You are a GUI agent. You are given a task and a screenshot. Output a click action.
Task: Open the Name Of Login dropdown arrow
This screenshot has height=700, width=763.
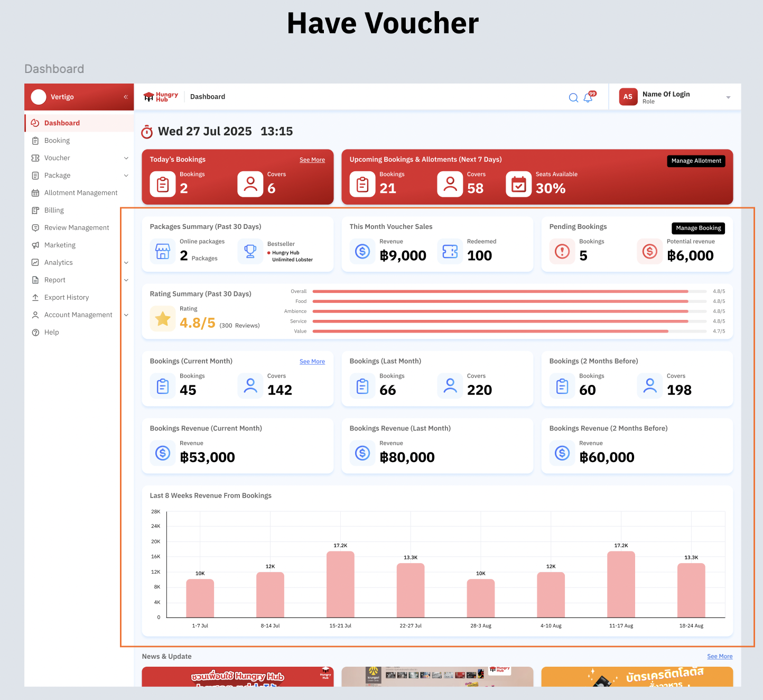pyautogui.click(x=728, y=97)
